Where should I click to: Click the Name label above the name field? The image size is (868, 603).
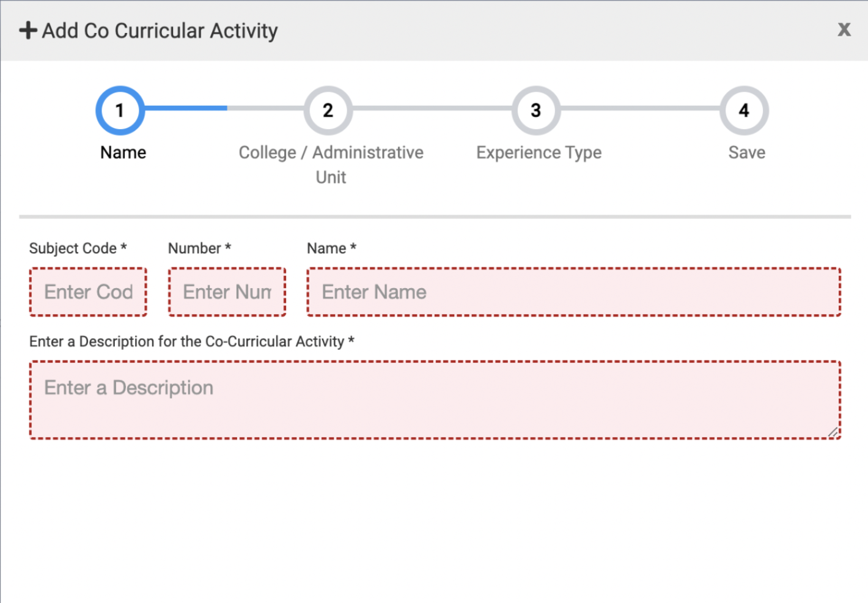[x=331, y=248]
